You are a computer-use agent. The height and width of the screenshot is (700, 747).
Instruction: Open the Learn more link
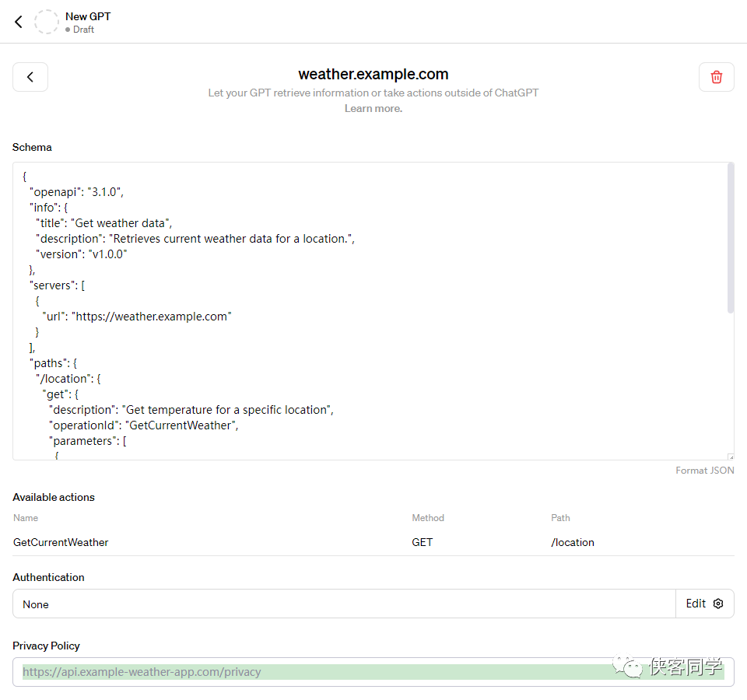373,109
